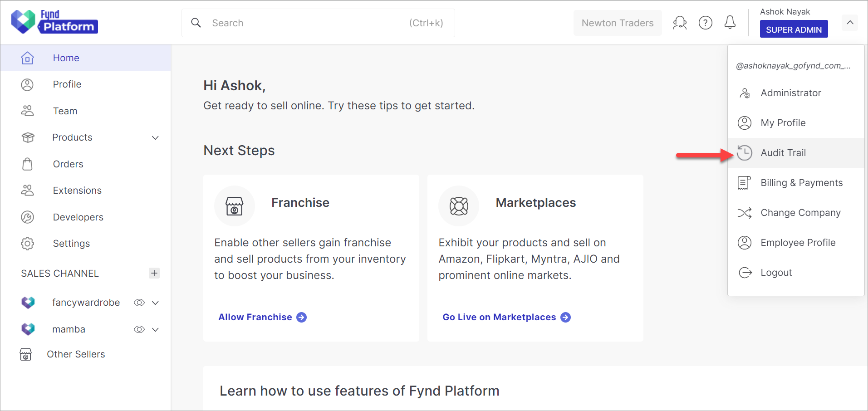The height and width of the screenshot is (411, 868).
Task: Click the Developers icon in sidebar
Action: [x=27, y=217]
